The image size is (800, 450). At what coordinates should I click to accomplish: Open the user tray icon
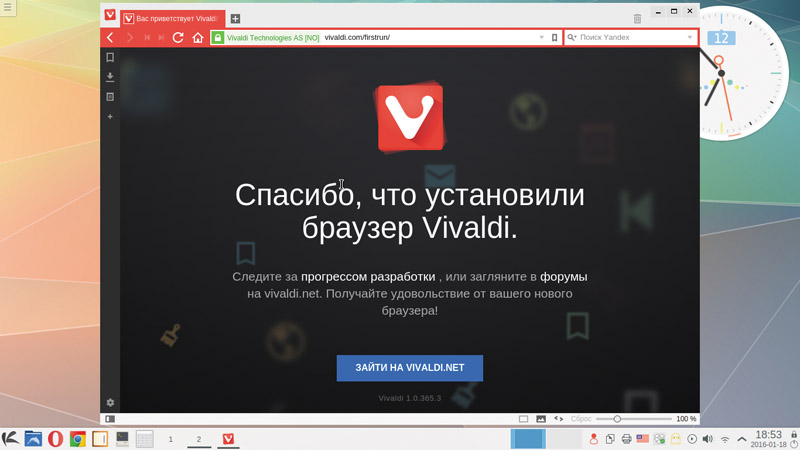(x=593, y=439)
